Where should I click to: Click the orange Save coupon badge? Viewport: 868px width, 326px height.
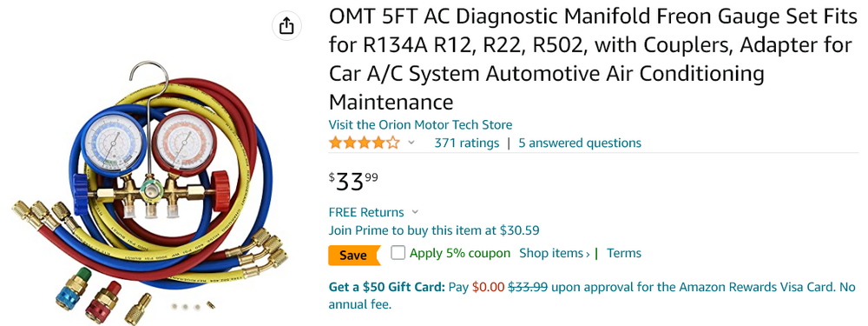point(354,255)
